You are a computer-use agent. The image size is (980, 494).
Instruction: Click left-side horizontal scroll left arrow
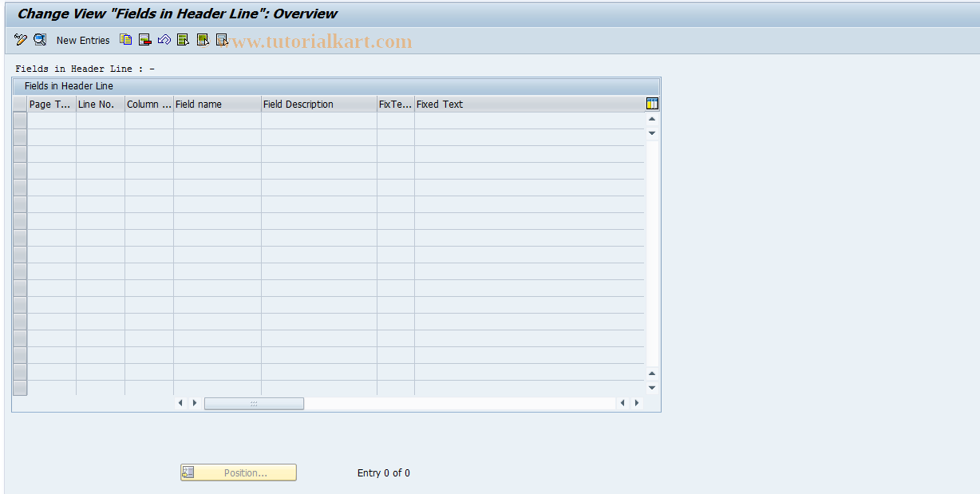[x=180, y=403]
